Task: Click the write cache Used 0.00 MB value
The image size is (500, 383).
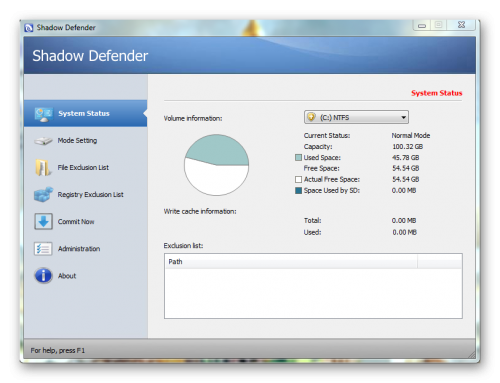Action: pyautogui.click(x=404, y=232)
